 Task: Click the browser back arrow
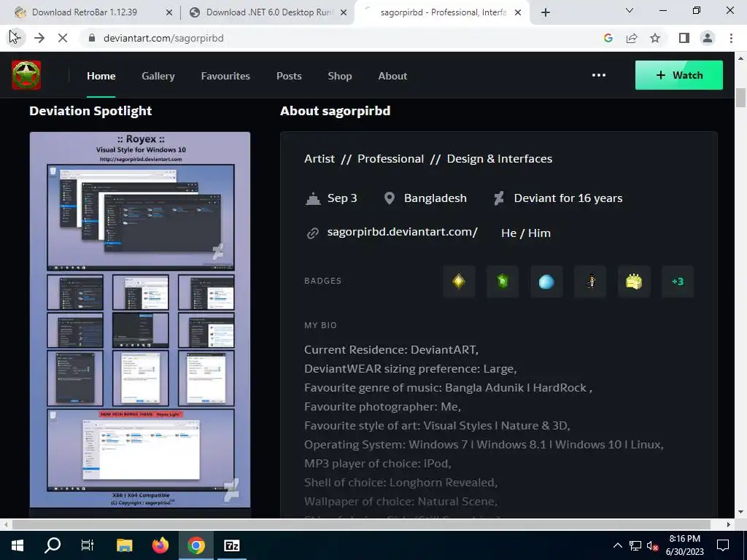(15, 38)
